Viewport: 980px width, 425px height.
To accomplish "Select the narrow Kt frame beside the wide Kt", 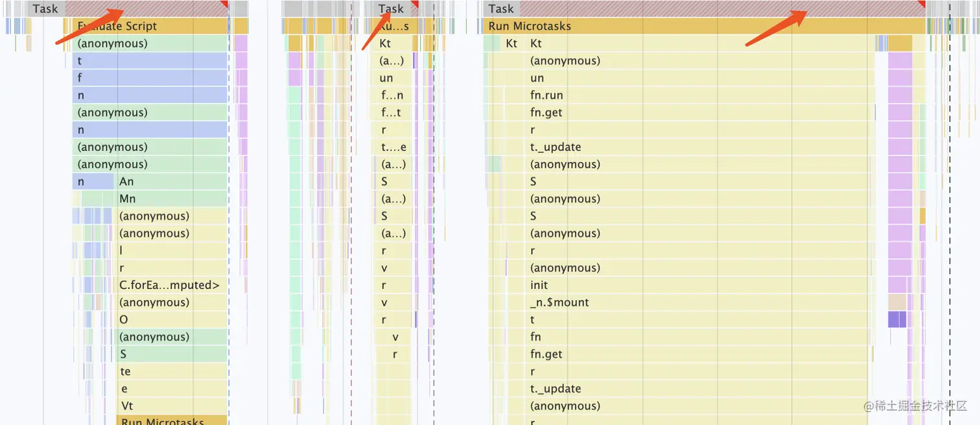I will tap(512, 43).
